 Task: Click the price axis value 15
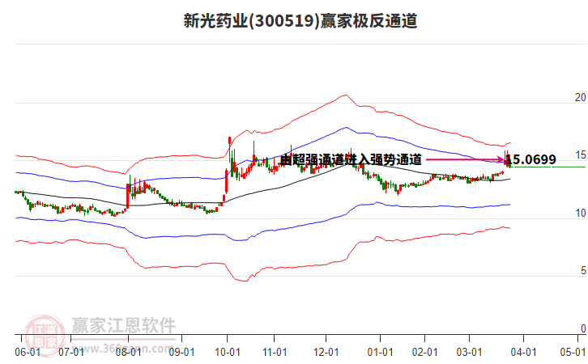[580, 155]
